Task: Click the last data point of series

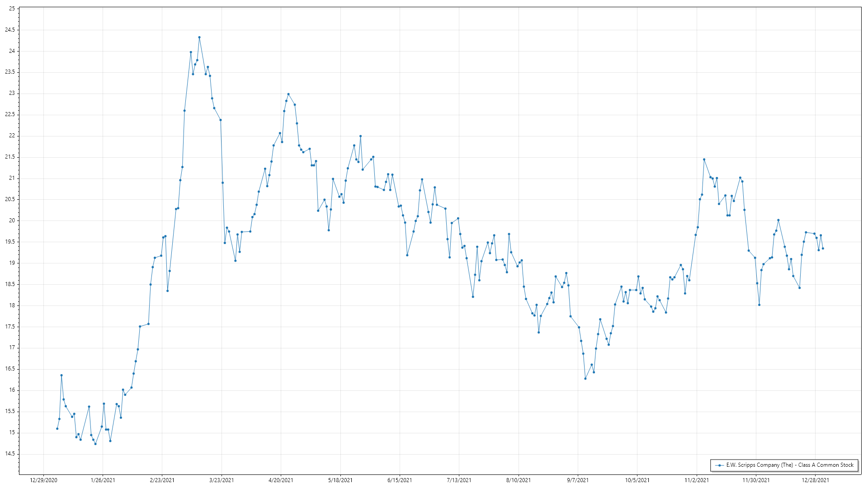Action: (823, 249)
